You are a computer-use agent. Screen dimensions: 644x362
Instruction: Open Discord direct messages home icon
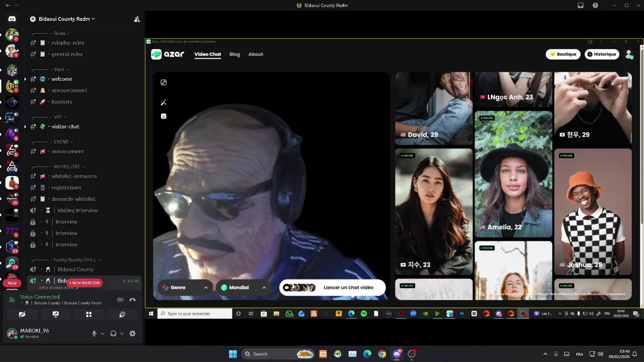click(12, 19)
